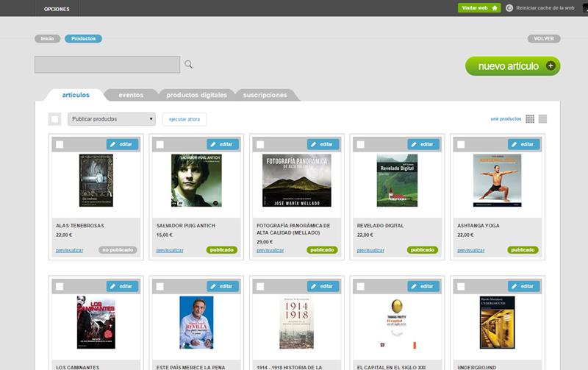Click the search magnifier icon
Viewport: 588px width, 370px height.
click(x=188, y=65)
